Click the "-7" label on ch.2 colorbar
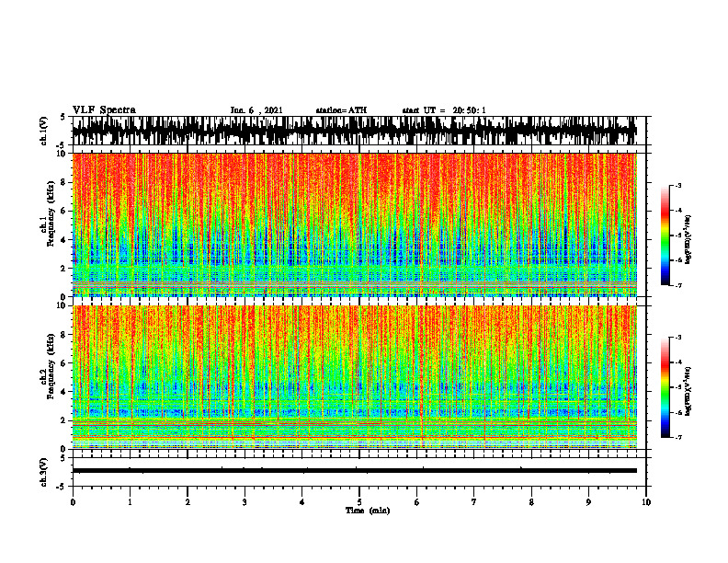Viewport: 728px width, 563px height. [x=678, y=437]
